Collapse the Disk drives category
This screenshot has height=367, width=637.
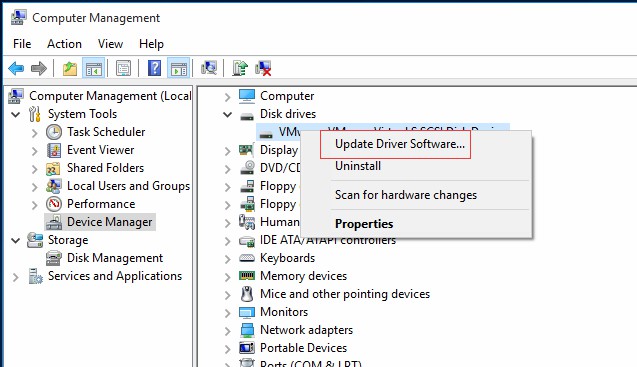228,115
